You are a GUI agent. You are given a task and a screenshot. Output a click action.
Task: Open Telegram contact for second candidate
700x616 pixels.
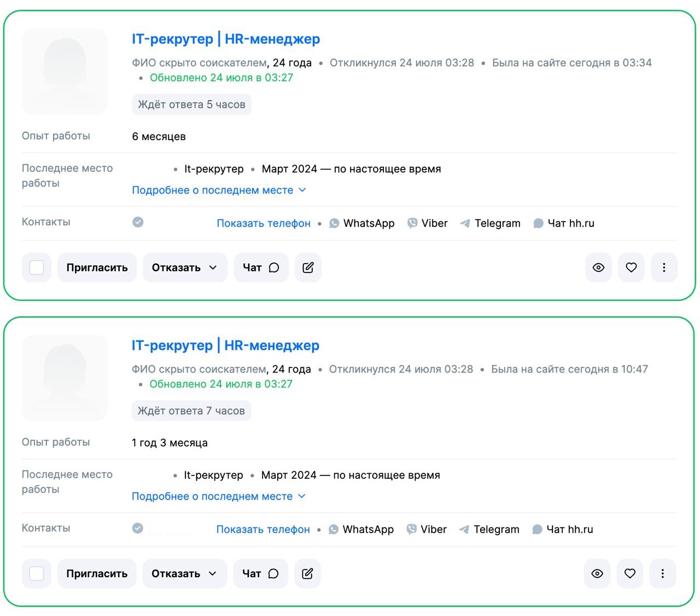[x=489, y=529]
